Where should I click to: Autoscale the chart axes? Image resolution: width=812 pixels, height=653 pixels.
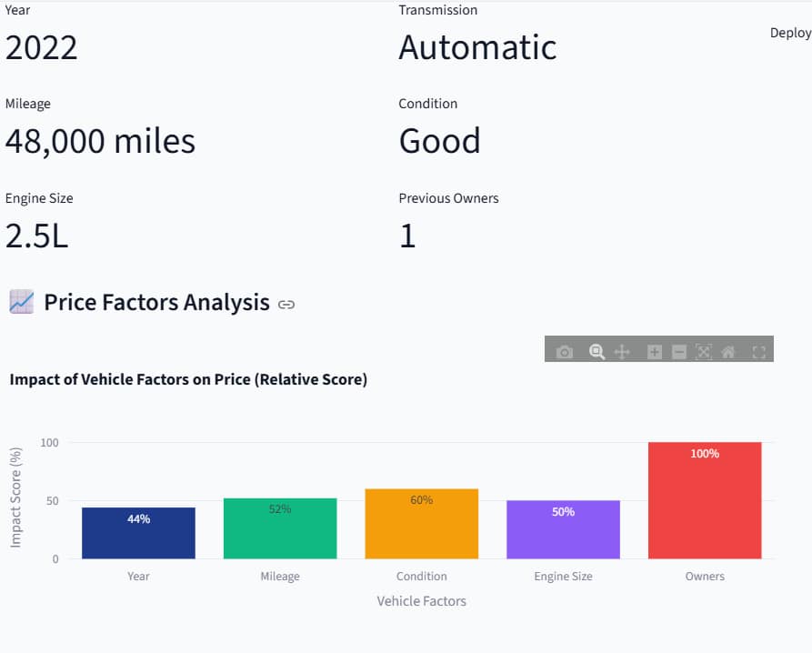coord(703,351)
